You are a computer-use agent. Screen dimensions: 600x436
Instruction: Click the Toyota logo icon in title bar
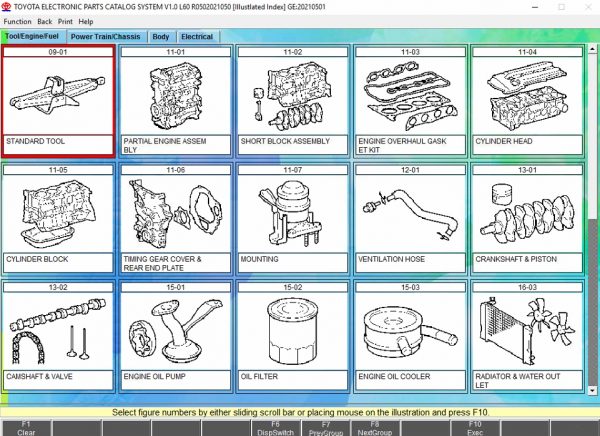[x=6, y=7]
